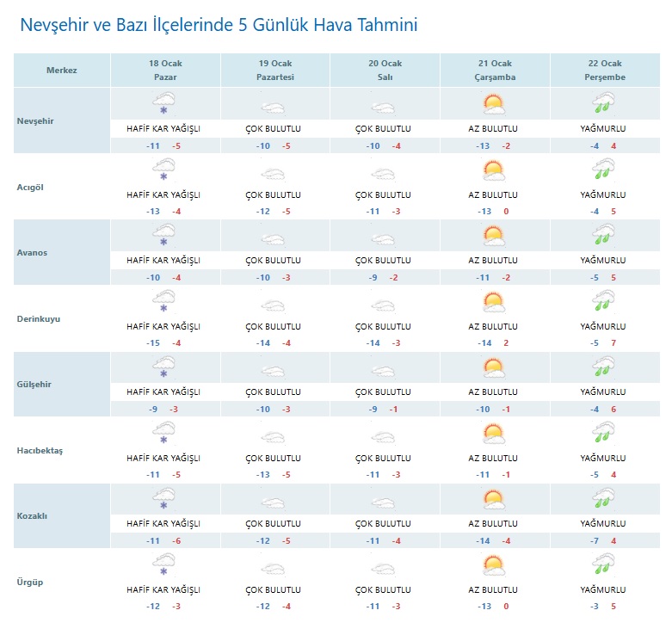The image size is (672, 635).
Task: Click Nevşehir's light snow icon for 18 Ocak
Action: pos(163,105)
